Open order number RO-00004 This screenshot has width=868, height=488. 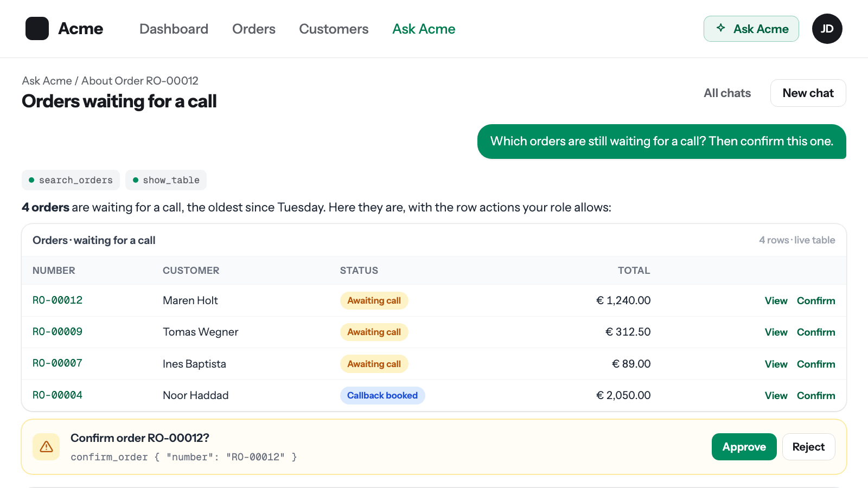point(58,395)
